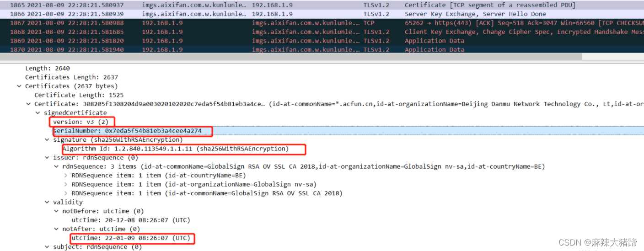
Task: Click 'Server Key Exchange, Server Hello Done' info cell
Action: pos(475,14)
